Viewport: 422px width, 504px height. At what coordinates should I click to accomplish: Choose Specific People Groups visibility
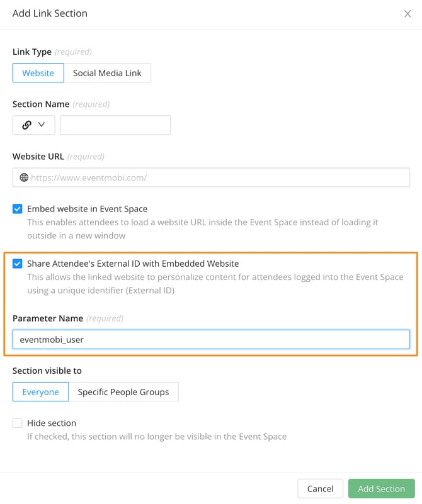[x=123, y=392]
